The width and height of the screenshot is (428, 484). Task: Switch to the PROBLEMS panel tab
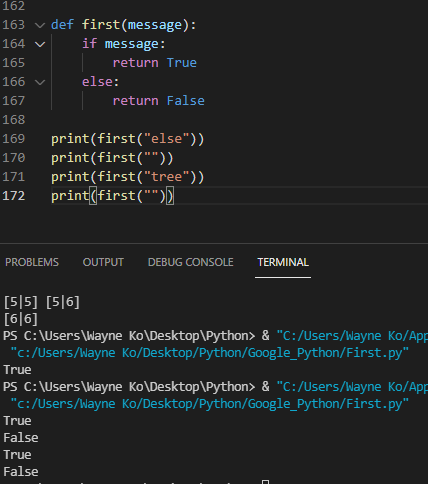32,262
